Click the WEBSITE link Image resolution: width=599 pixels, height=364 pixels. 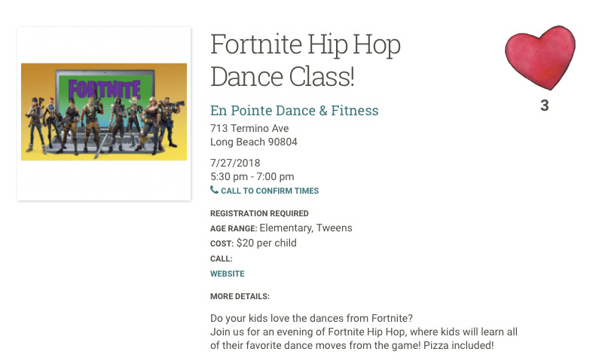[x=228, y=274]
